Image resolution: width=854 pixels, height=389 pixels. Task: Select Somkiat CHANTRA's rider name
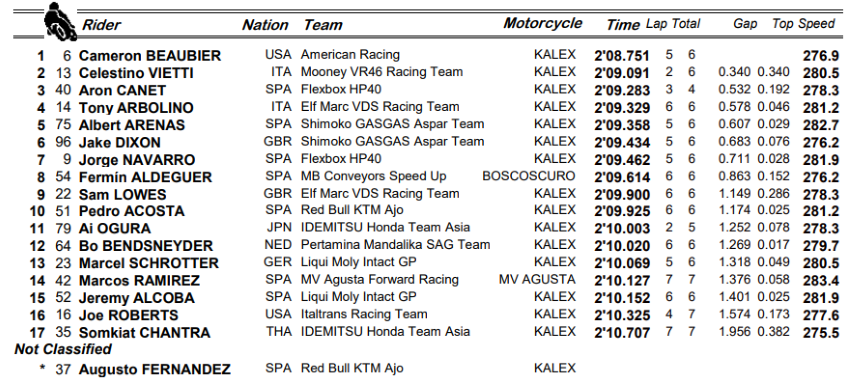[x=144, y=333]
